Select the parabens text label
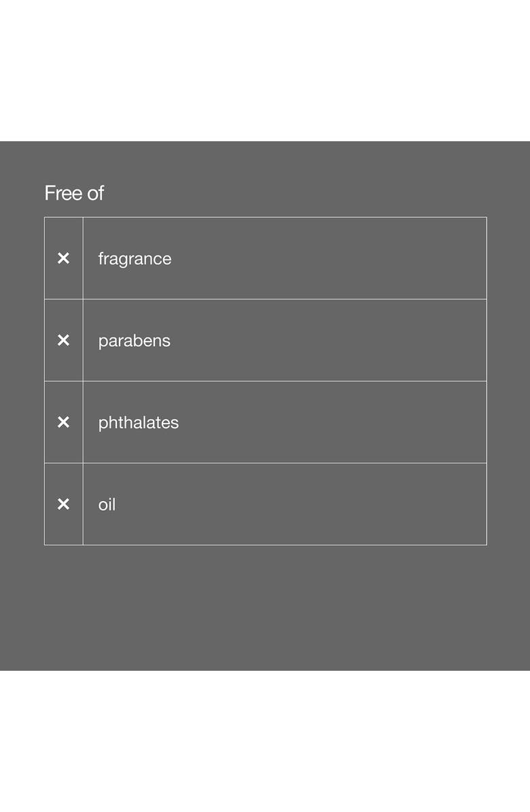The width and height of the screenshot is (530, 812). click(134, 341)
